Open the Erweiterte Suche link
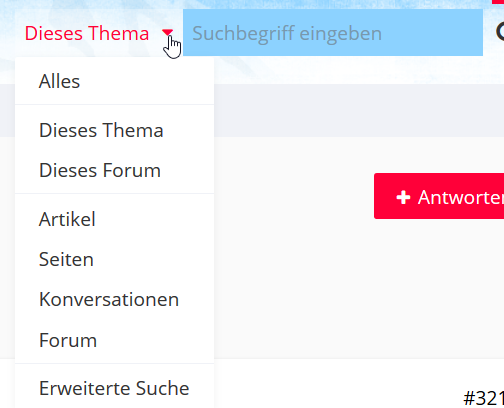Viewport: 504px width, 408px height. 114,388
